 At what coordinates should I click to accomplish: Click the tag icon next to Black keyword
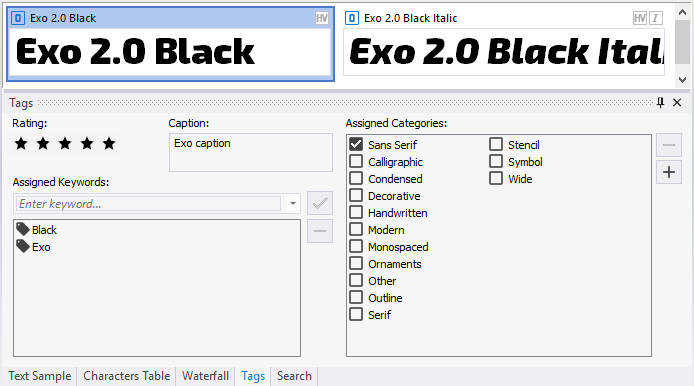coord(23,229)
